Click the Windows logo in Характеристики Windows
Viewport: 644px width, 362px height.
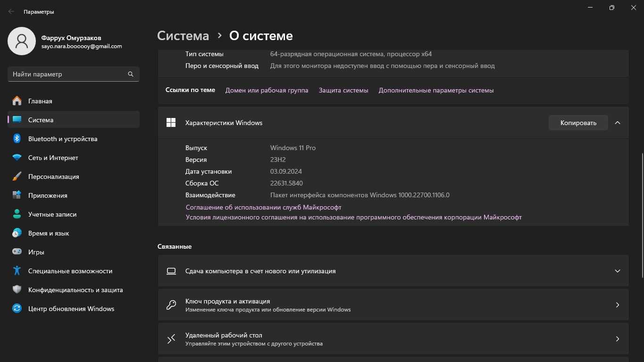pos(171,123)
